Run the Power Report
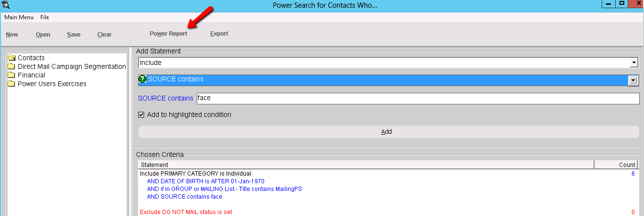This screenshot has height=216, width=644. (168, 34)
